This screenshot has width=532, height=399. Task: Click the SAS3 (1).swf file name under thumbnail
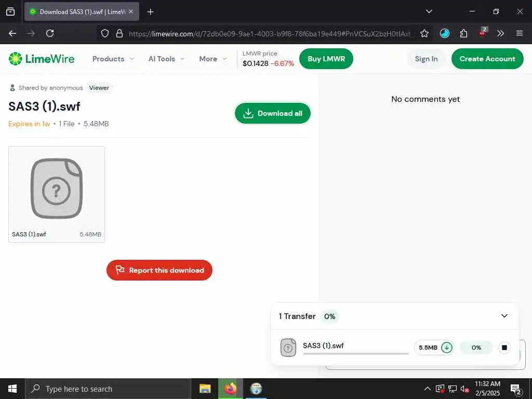click(29, 234)
